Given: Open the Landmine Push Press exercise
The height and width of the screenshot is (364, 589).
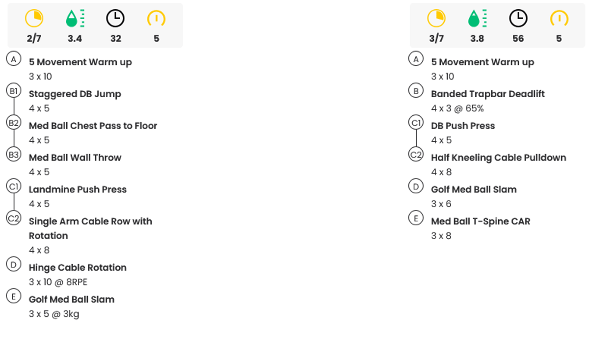Looking at the screenshot, I should click(x=78, y=190).
